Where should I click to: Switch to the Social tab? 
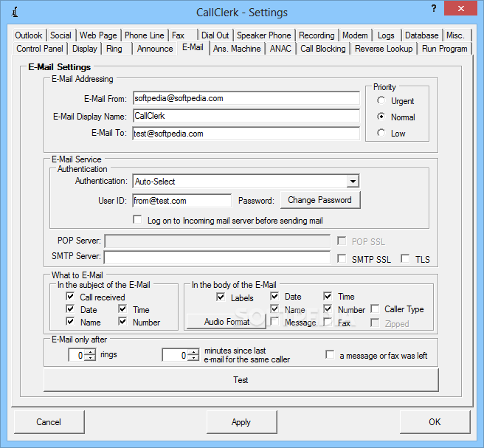[60, 35]
